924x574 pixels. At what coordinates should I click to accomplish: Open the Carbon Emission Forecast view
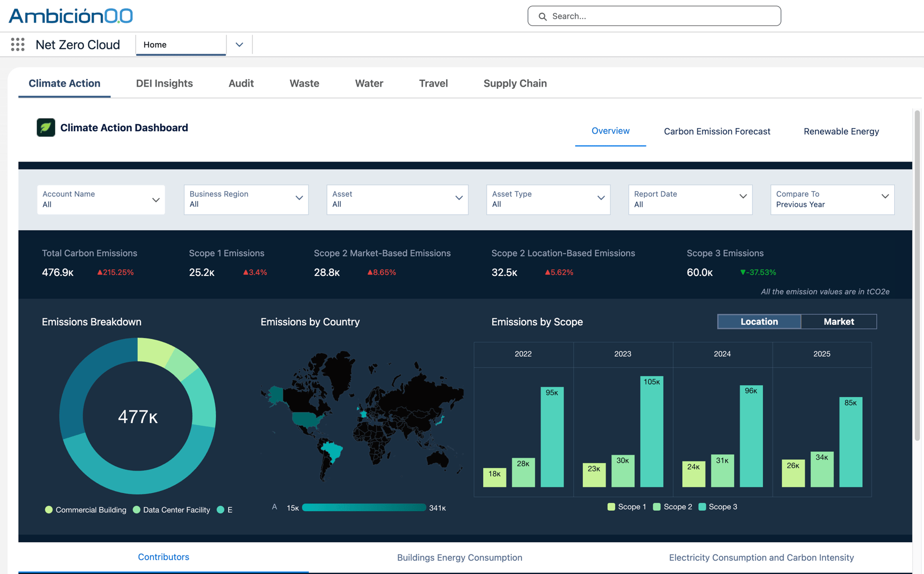point(717,131)
